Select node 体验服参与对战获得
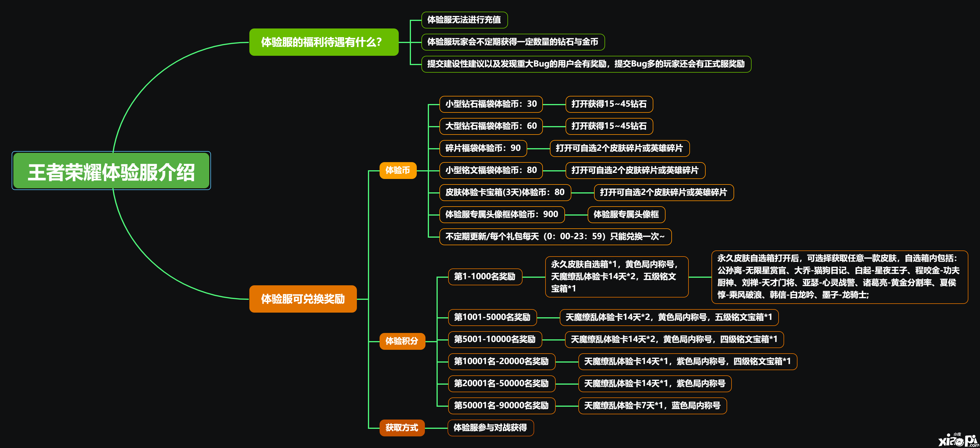Screen dimensions: 980x448 (x=491, y=428)
